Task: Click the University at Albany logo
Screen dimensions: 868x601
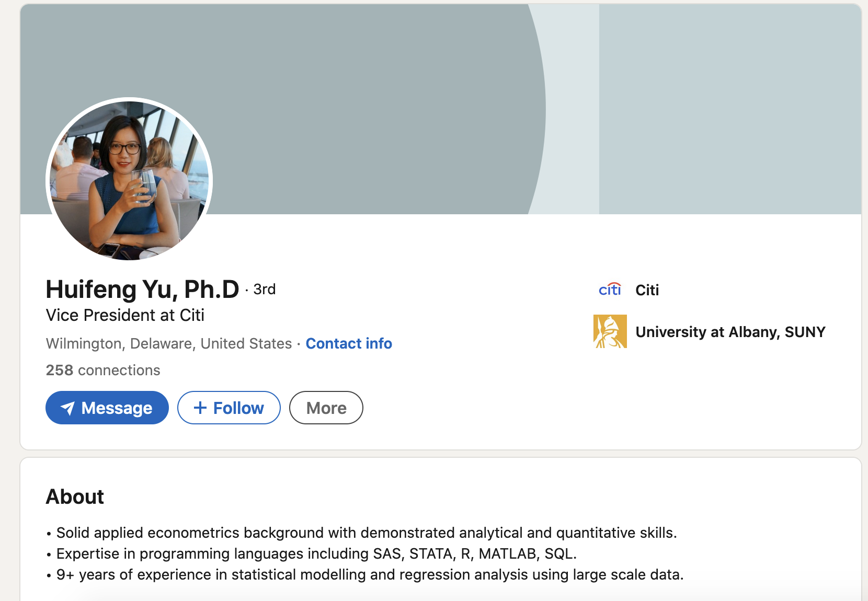Action: (610, 331)
